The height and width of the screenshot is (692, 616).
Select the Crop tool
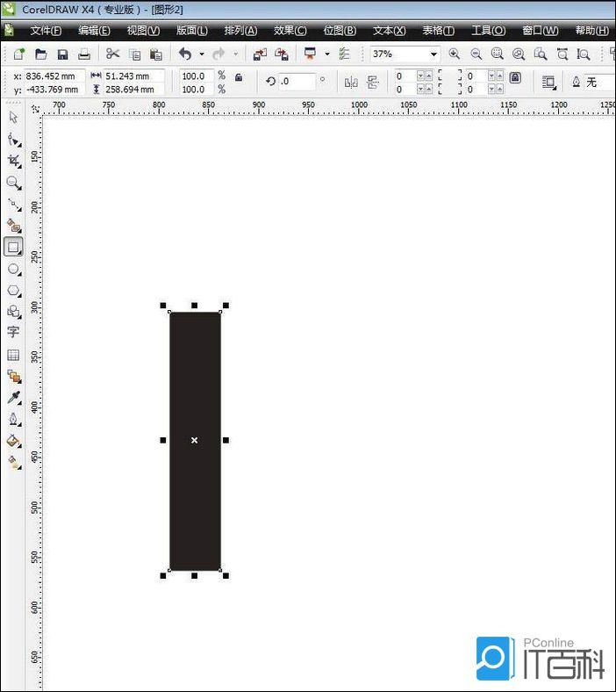pos(14,161)
